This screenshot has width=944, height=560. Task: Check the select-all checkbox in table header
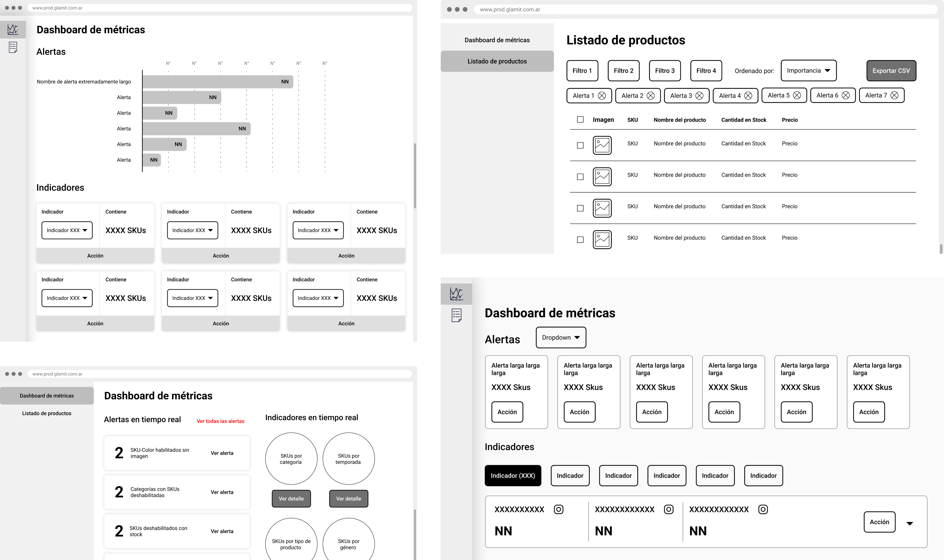(x=580, y=120)
